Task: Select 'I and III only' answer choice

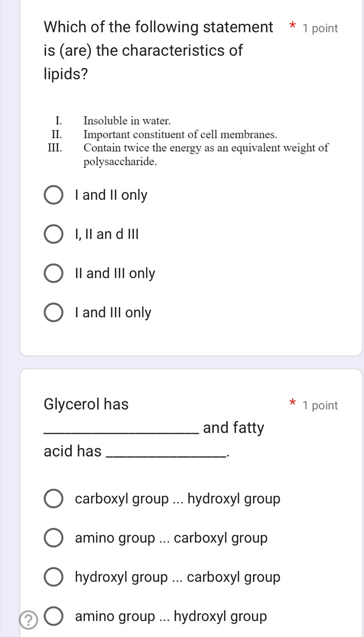Action: click(x=53, y=312)
